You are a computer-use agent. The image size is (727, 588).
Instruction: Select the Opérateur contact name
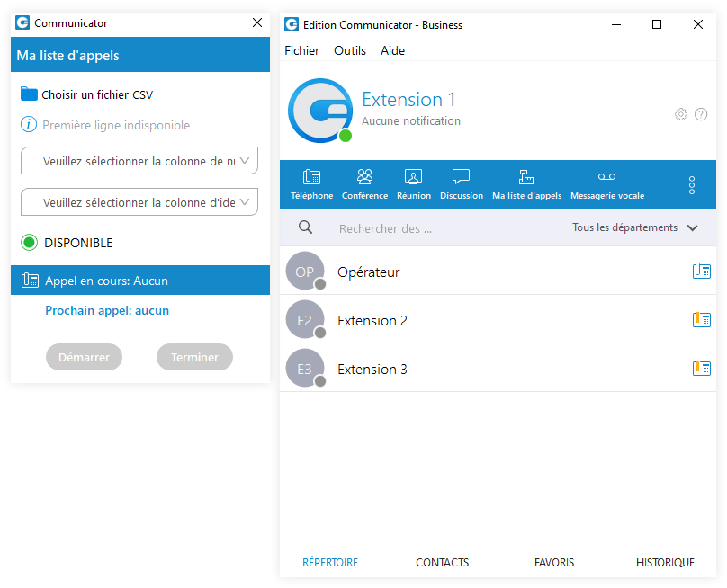click(369, 272)
